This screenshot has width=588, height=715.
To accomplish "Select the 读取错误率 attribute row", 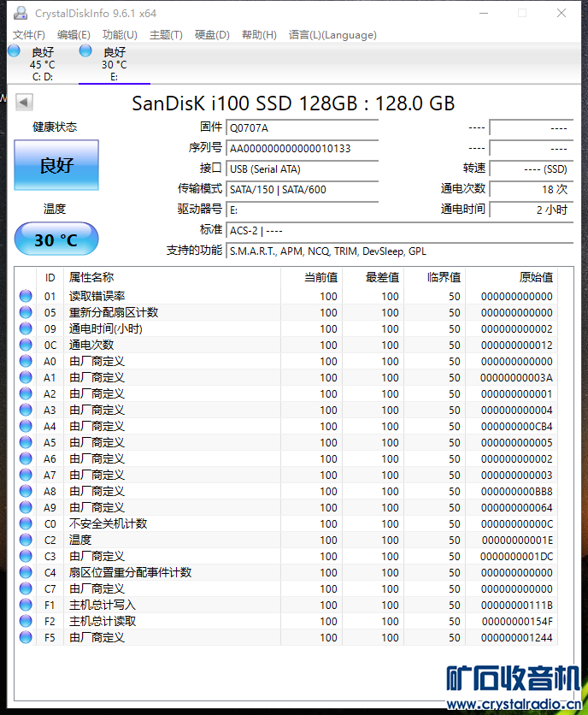I will coord(286,297).
